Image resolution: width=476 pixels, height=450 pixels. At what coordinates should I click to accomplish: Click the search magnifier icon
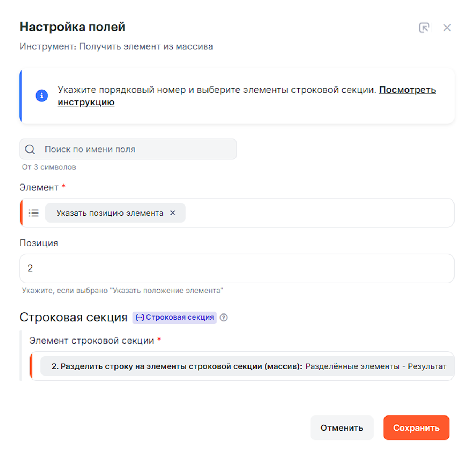(x=30, y=149)
